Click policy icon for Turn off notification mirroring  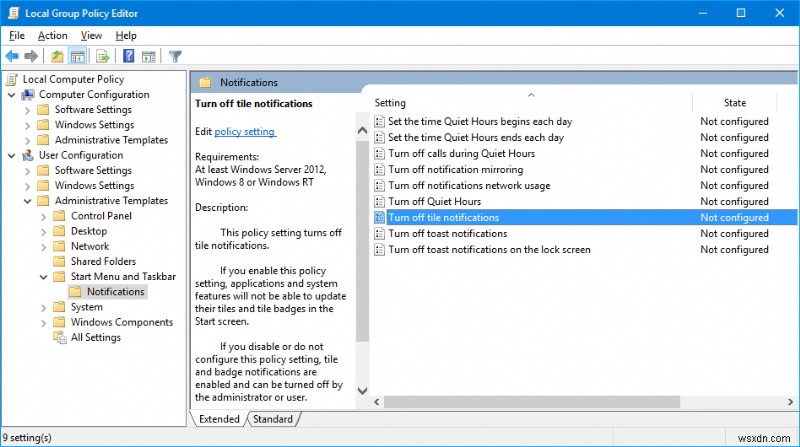click(x=379, y=169)
